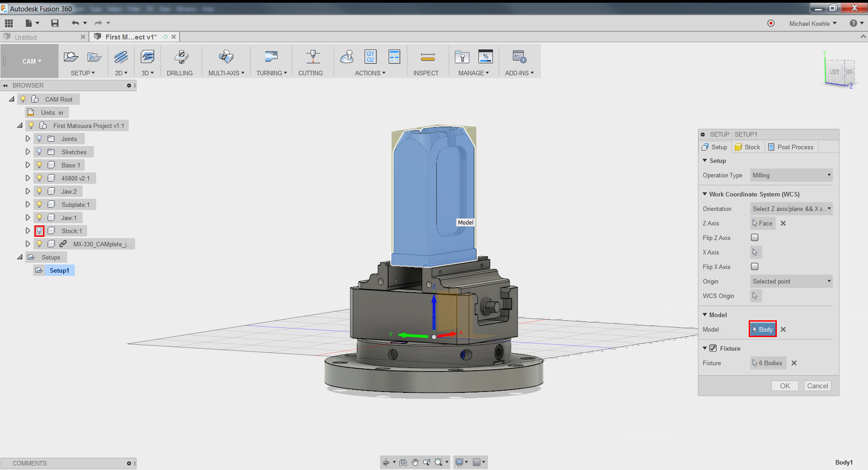Click the Look At icon
This screenshot has width=868, height=470.
(403, 462)
